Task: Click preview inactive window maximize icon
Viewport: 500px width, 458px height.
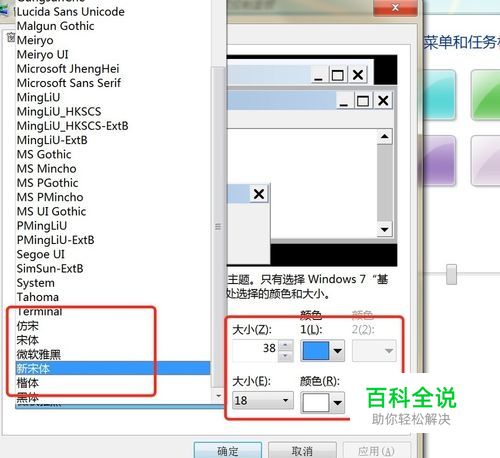Action: point(338,75)
